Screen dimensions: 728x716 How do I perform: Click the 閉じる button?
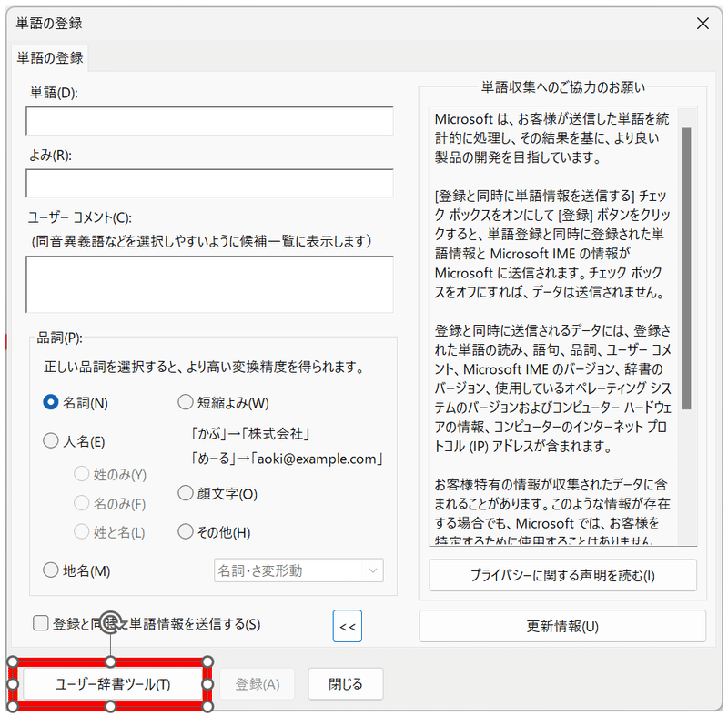[x=346, y=684]
